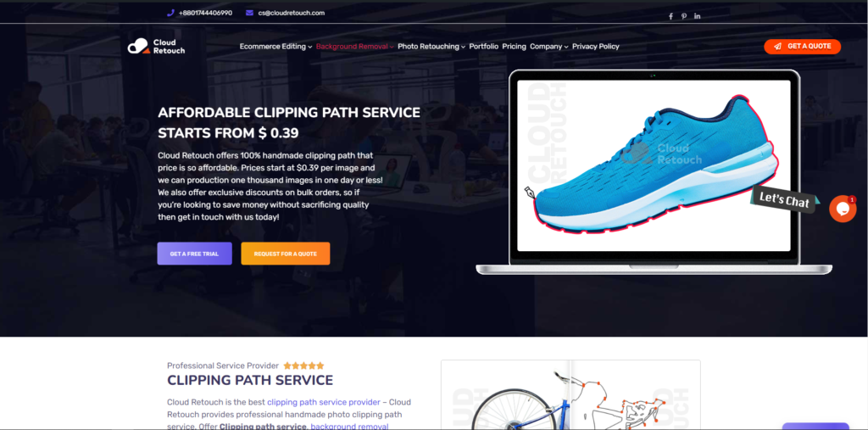Click the Cloud Retouch logo
Viewport: 868px width, 430px height.
point(156,47)
